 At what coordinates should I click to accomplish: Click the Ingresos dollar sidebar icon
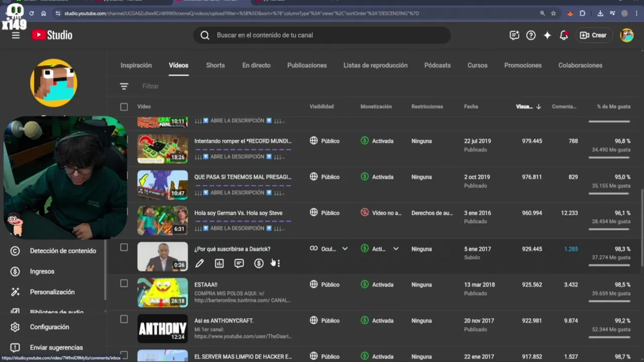click(x=15, y=271)
